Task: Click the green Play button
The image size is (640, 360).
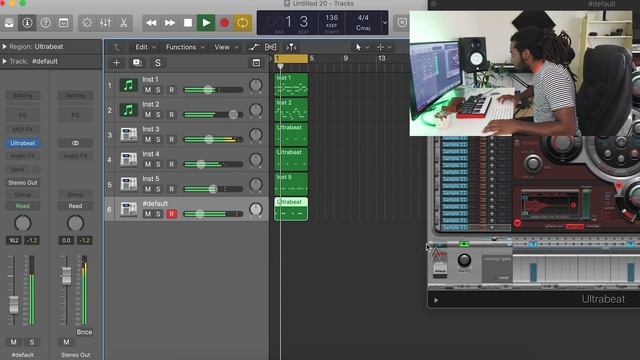Action: (x=206, y=23)
